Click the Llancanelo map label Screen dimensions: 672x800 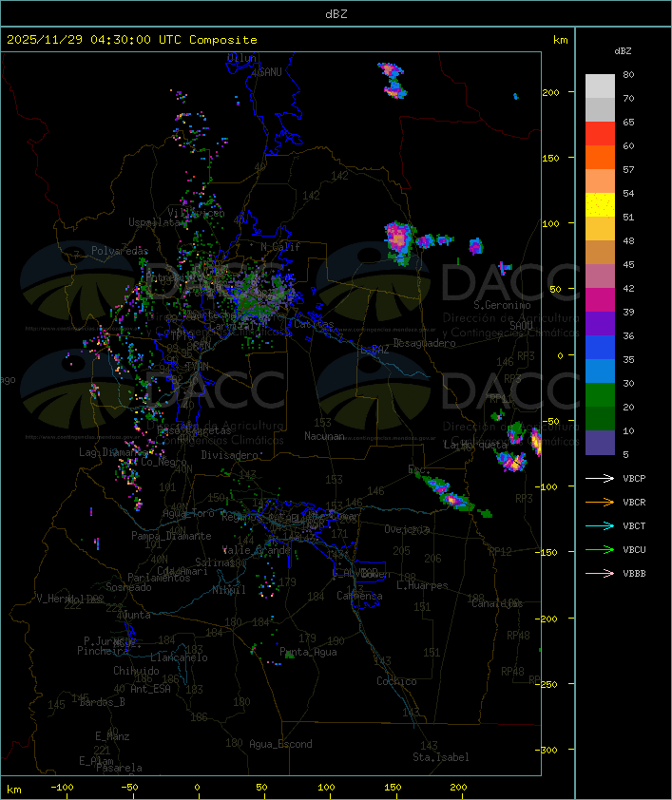point(179,657)
